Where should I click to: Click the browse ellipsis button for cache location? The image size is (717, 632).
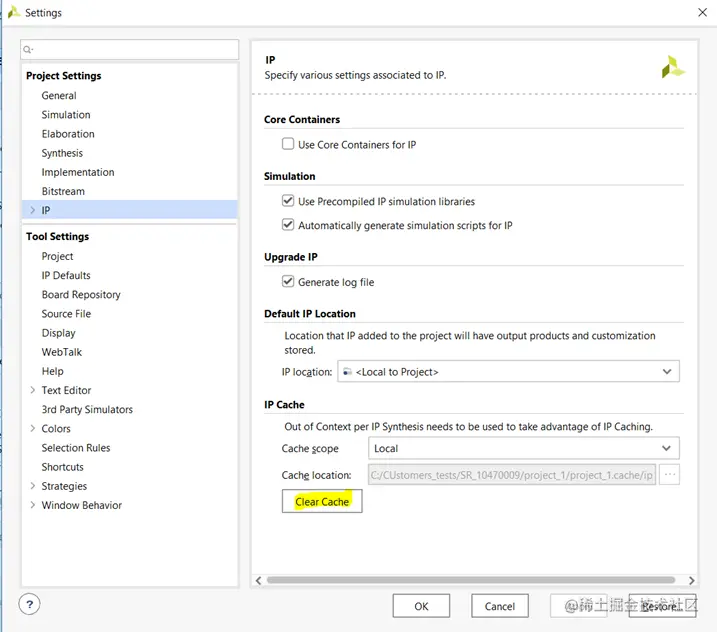pyautogui.click(x=669, y=475)
